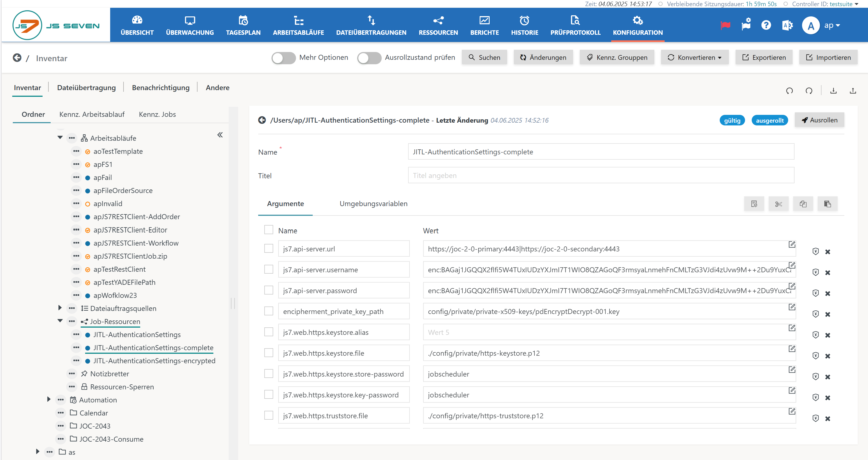Check the js7.api-server.password row checkbox
The image size is (868, 460).
[268, 290]
